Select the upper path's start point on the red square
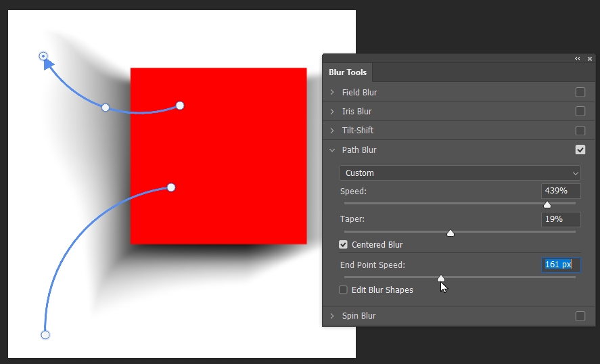 [180, 106]
